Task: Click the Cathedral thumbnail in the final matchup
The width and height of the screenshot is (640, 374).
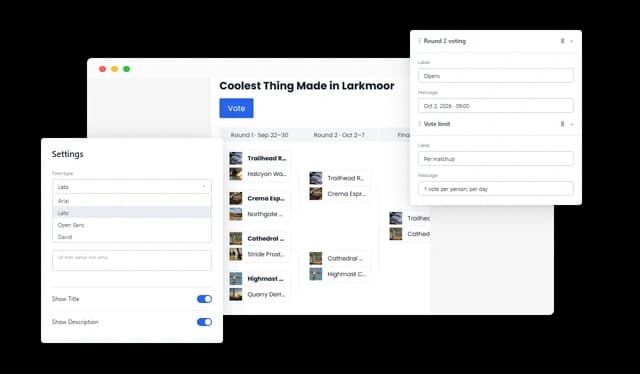Action: [396, 234]
